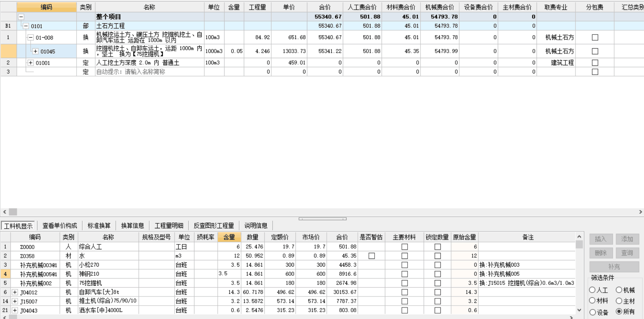Image resolution: width=644 pixels, height=319 pixels.
Task: Select the 人工 filter radio button
Action: (592, 290)
